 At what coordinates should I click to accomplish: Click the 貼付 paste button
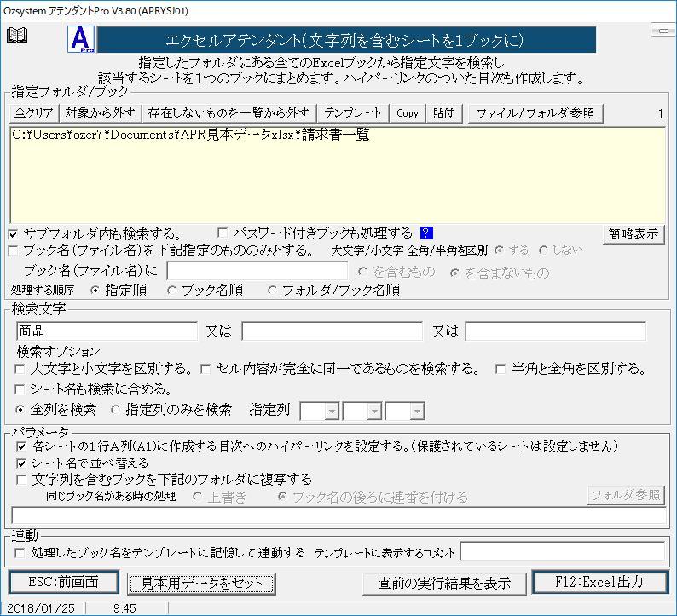pyautogui.click(x=443, y=113)
